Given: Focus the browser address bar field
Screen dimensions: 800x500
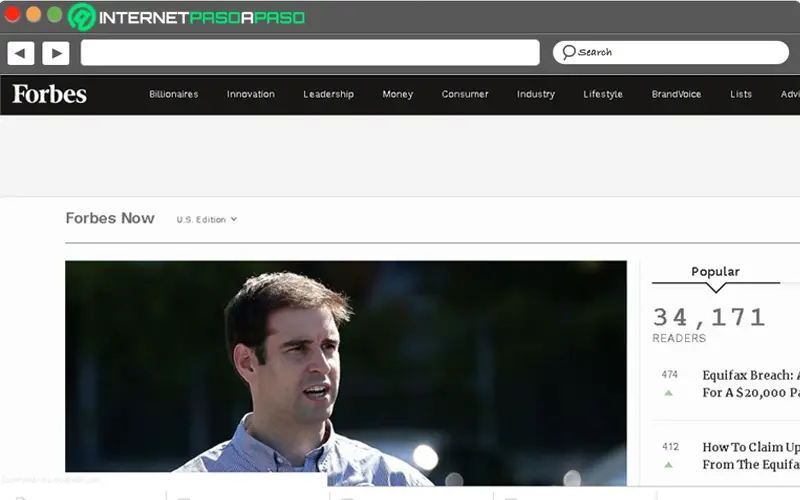Looking at the screenshot, I should point(310,53).
